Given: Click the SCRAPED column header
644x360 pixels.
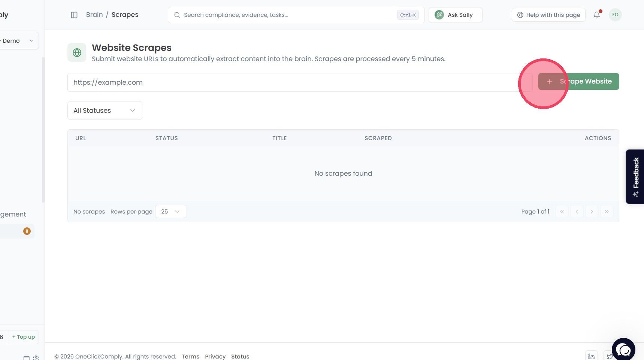Looking at the screenshot, I should [378, 138].
